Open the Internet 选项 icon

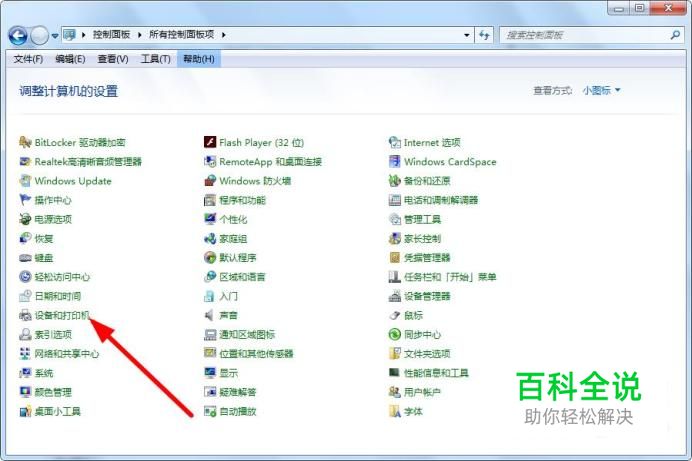pos(395,142)
